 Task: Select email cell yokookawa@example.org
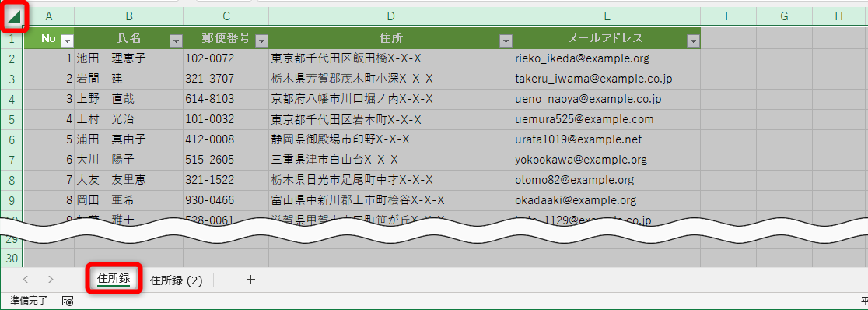pos(607,160)
